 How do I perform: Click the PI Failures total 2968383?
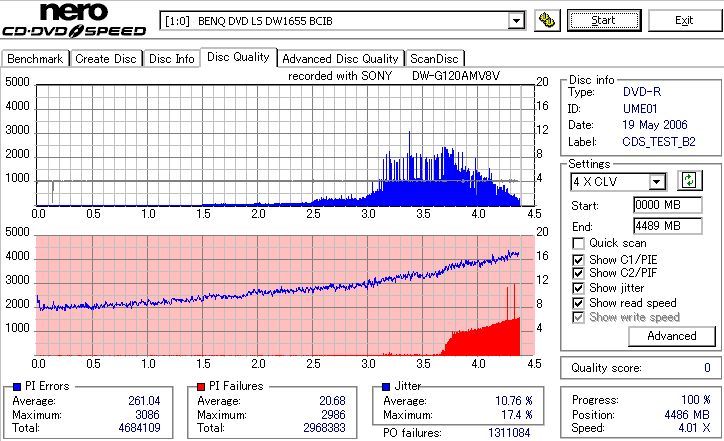point(324,428)
